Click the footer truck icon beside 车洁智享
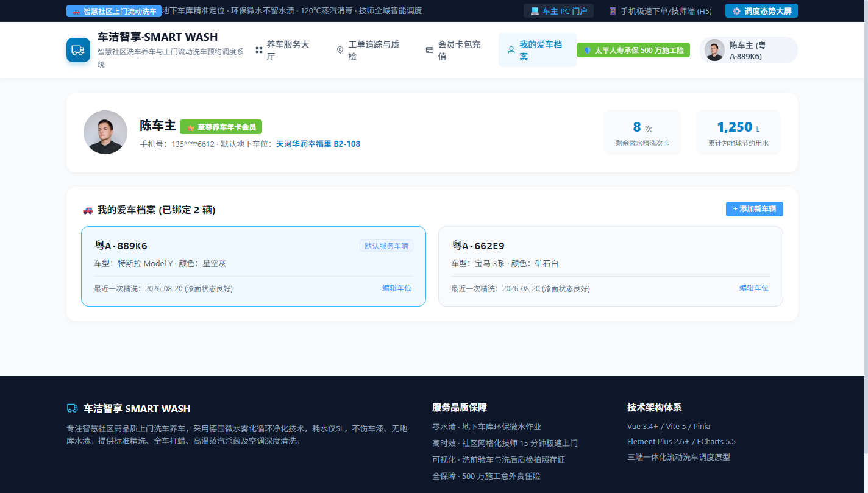The width and height of the screenshot is (868, 493). (x=72, y=408)
